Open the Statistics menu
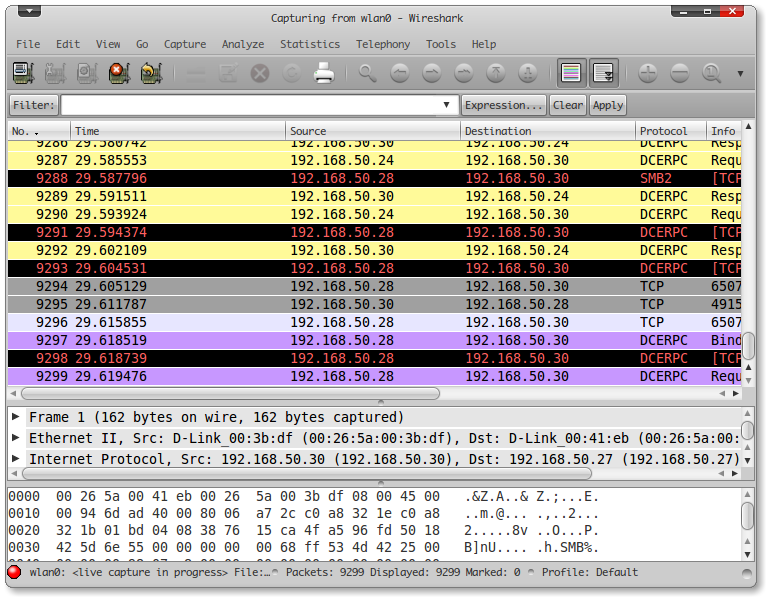The image size is (766, 597). click(310, 44)
